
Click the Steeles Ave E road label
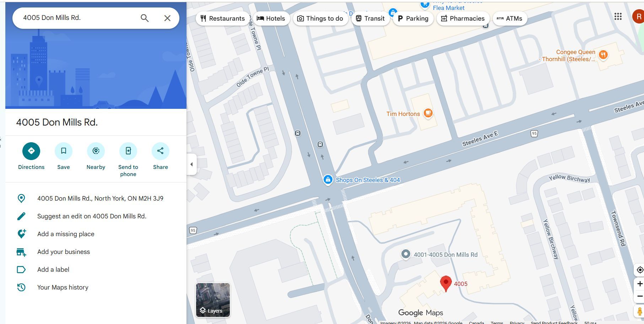pyautogui.click(x=480, y=139)
